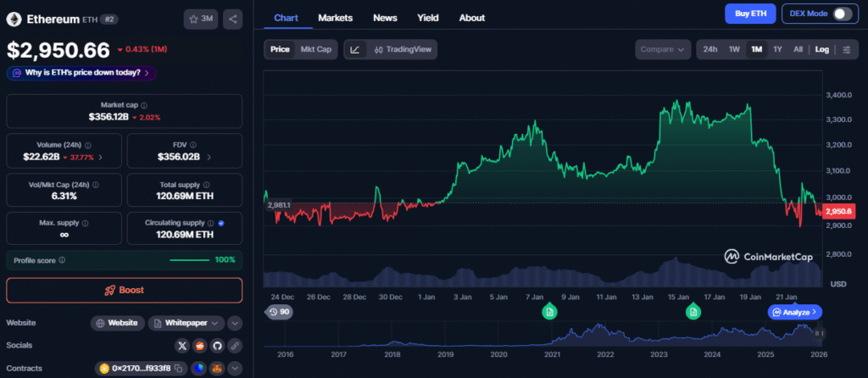868x378 pixels.
Task: Add Ethereum to watchlist via star button
Action: click(202, 19)
